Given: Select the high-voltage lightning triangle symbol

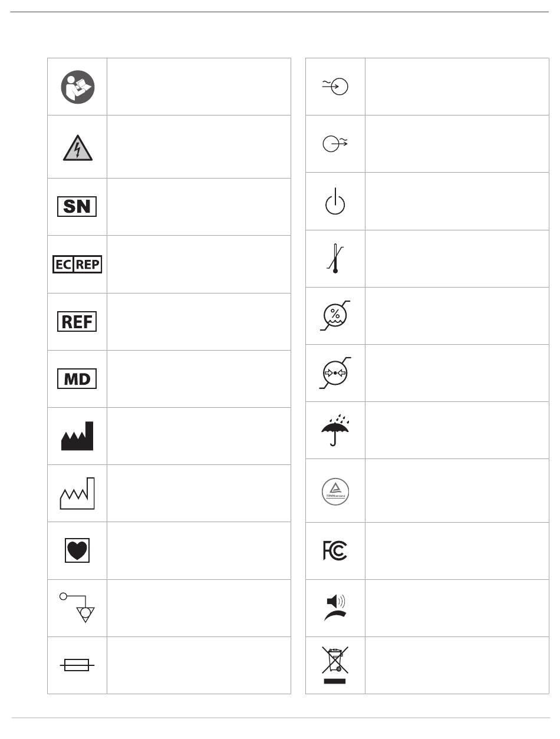Looking at the screenshot, I should click(77, 147).
